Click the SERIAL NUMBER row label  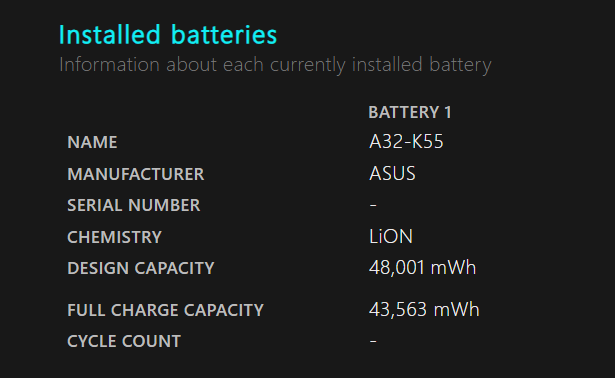133,205
